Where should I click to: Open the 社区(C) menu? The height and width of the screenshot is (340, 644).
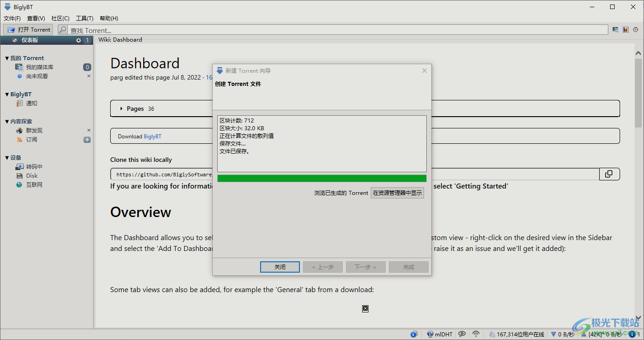[61, 19]
